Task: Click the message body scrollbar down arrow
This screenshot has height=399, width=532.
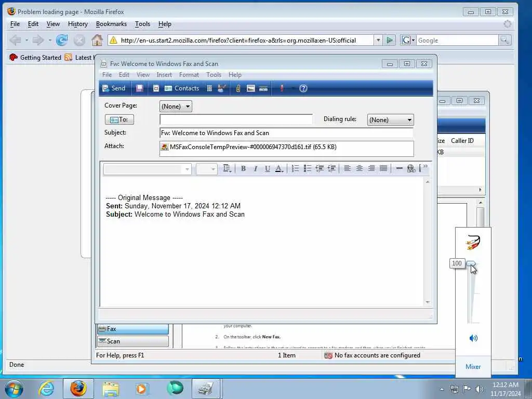Action: 428,302
